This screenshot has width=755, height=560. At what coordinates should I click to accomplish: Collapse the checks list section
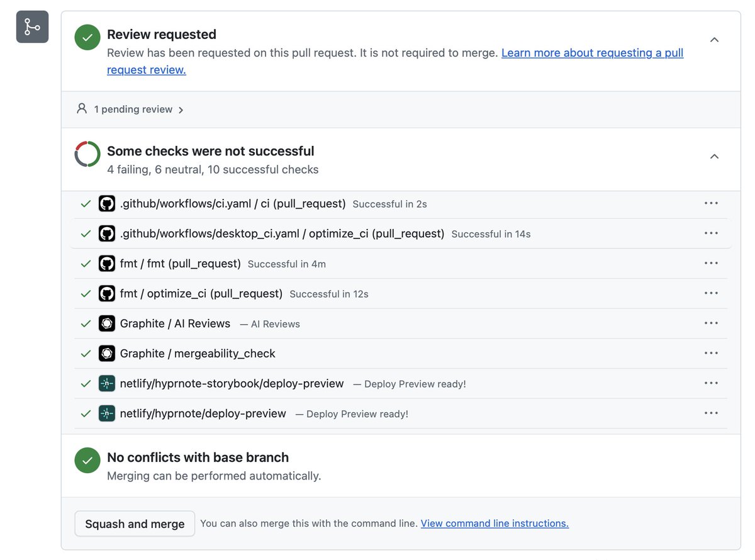714,156
